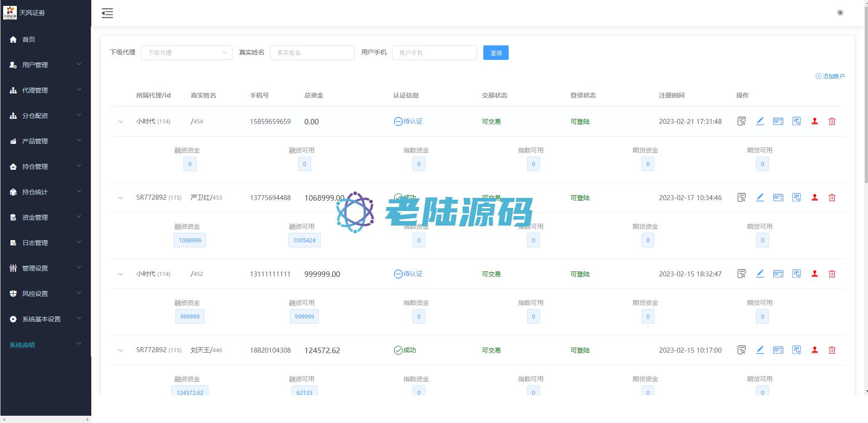Viewport: 868px width, 423px height.
Task: Open the bank card icon for 刘天王
Action: [x=778, y=350]
